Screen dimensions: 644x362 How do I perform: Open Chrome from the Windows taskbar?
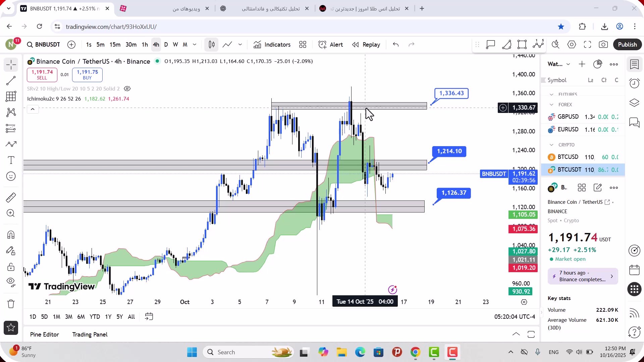pos(415,352)
